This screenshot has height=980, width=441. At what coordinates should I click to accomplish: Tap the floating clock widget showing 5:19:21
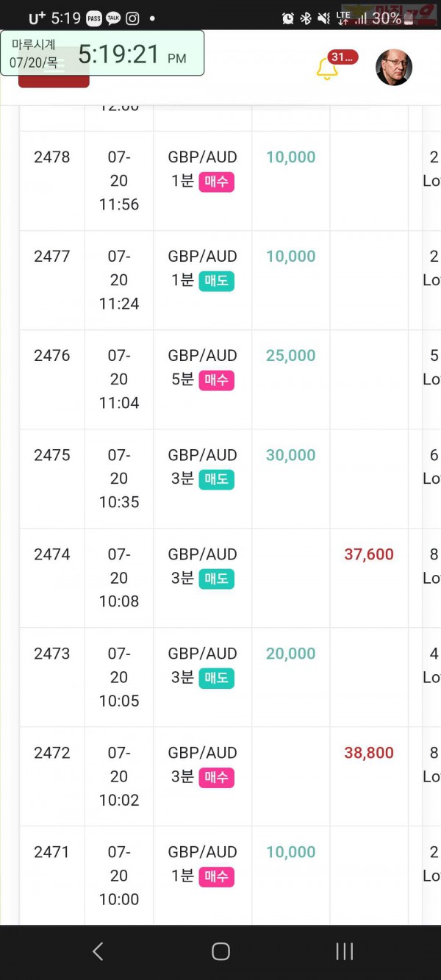102,53
